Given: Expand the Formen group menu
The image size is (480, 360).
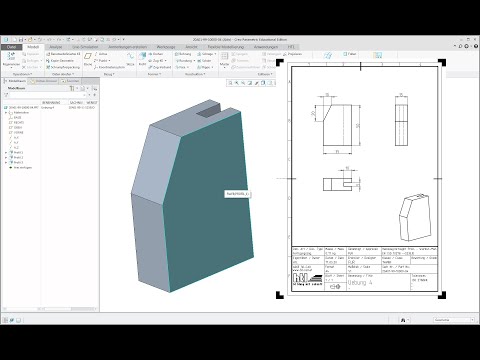Looking at the screenshot, I should 154,74.
